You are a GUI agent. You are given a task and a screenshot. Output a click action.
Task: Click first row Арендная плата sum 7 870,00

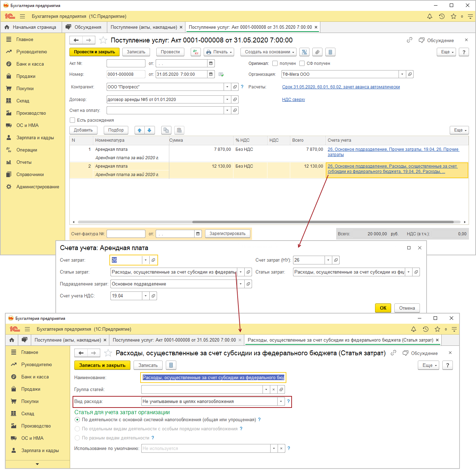tap(223, 149)
